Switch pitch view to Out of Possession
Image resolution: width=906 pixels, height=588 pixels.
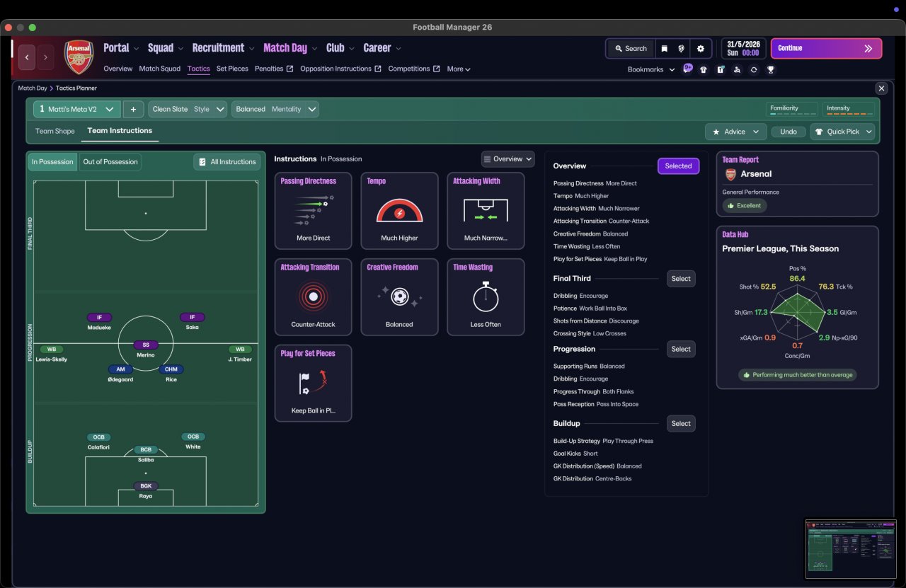tap(110, 162)
